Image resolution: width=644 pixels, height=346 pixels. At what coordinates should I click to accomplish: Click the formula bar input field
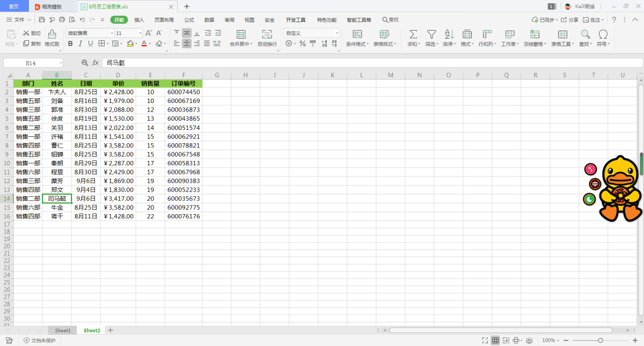point(370,63)
